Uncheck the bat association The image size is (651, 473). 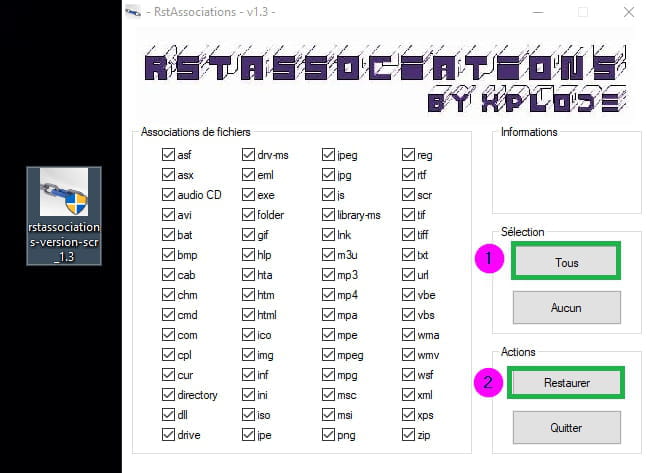(x=168, y=235)
